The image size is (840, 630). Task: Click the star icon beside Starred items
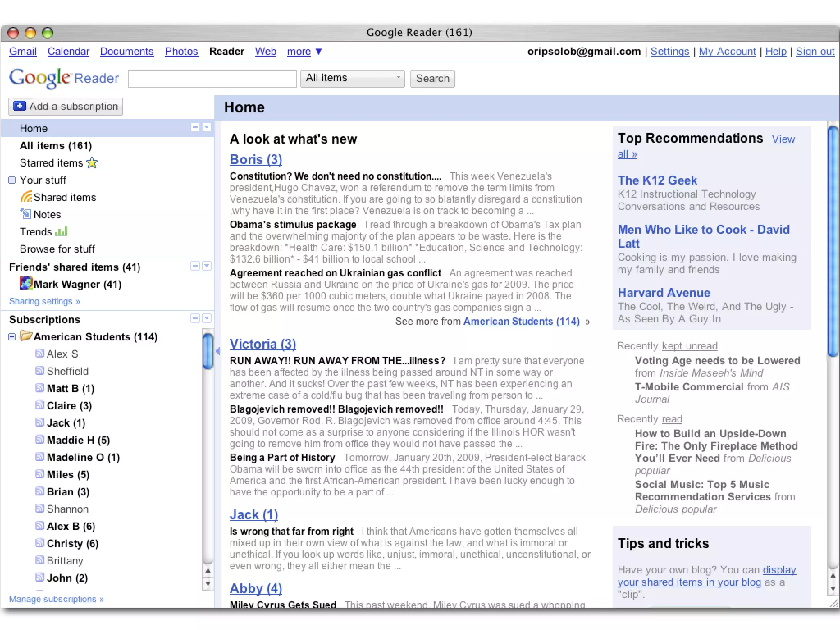coord(92,163)
